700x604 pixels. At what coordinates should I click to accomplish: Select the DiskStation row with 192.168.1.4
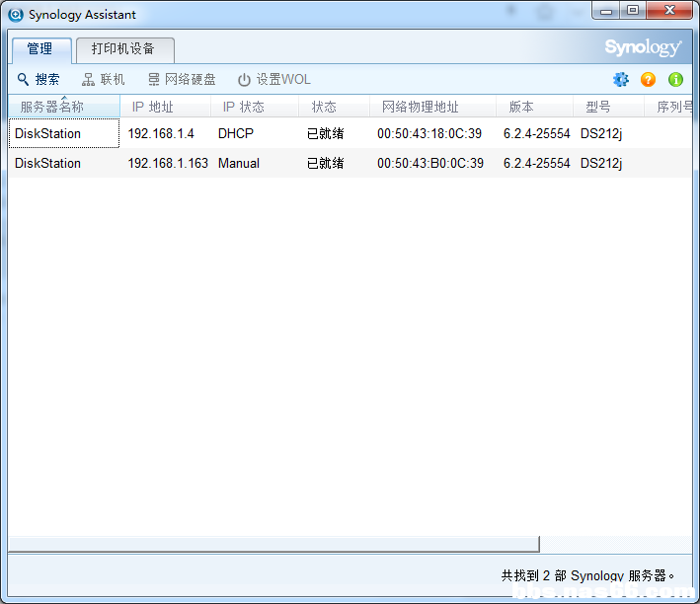tap(350, 133)
